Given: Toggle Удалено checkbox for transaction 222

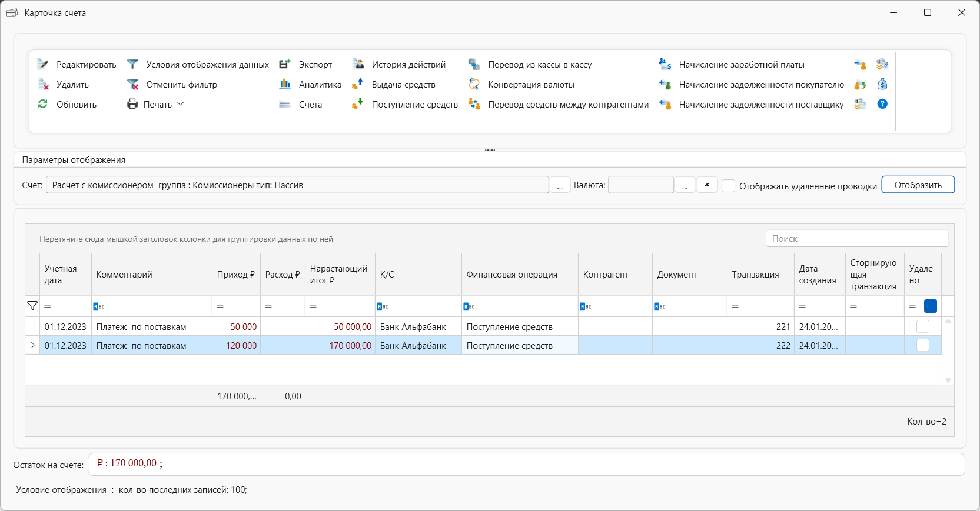Looking at the screenshot, I should click(923, 345).
